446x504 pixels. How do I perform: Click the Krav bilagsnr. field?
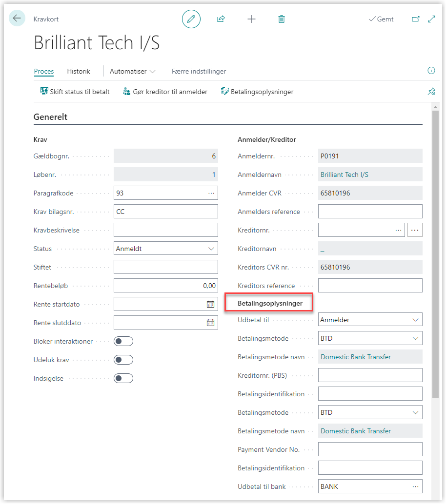tap(166, 212)
